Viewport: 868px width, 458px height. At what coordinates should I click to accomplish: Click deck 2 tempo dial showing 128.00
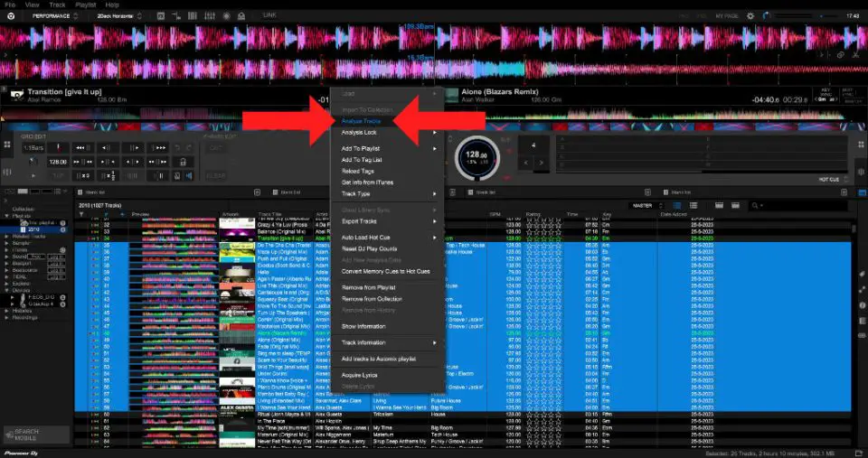[476, 158]
